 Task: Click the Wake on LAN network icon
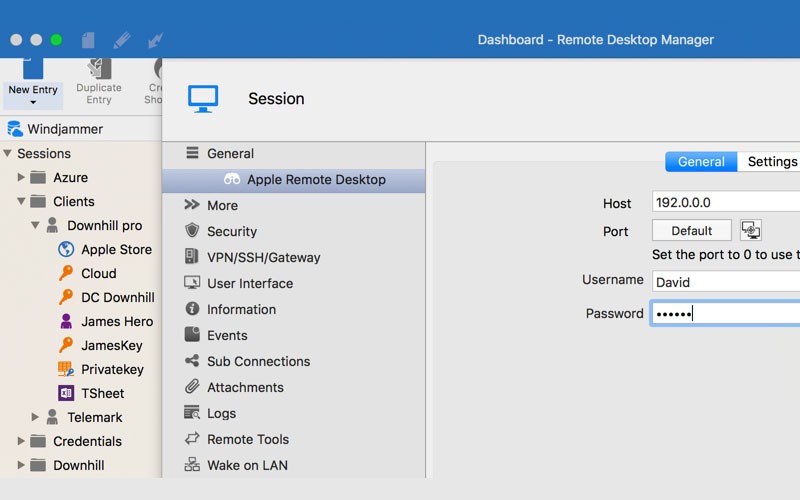(192, 464)
